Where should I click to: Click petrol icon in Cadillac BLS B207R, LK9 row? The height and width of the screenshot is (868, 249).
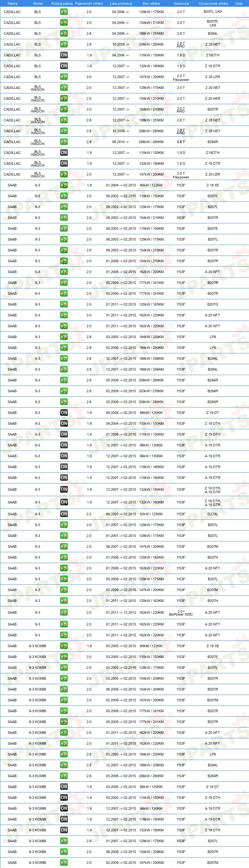pos(64,23)
